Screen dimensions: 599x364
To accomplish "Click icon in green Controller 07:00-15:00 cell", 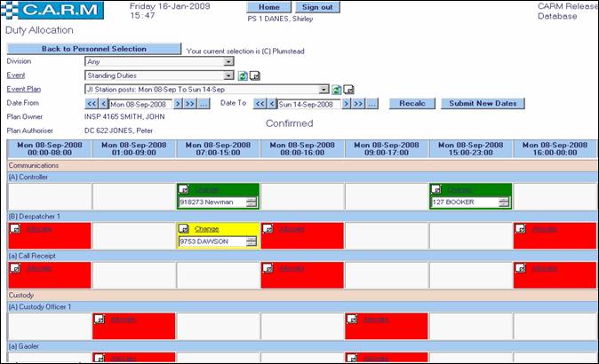I will 184,189.
